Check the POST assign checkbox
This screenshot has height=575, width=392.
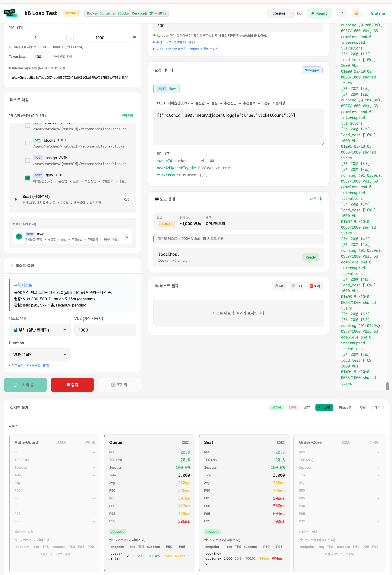tap(28, 160)
